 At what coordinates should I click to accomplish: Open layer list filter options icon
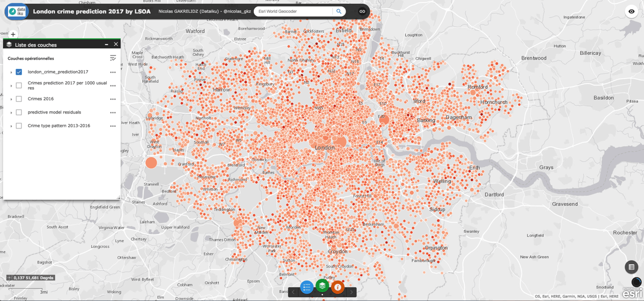pos(113,58)
